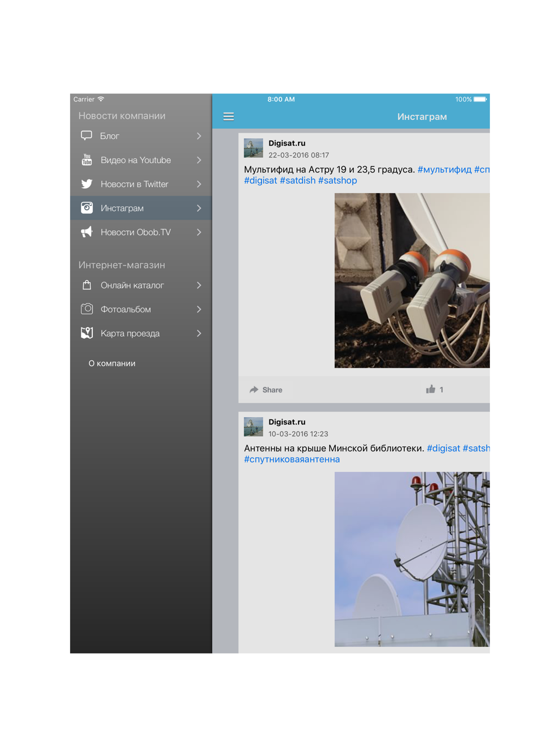Click Digisat.ru name on first post

coord(287,143)
